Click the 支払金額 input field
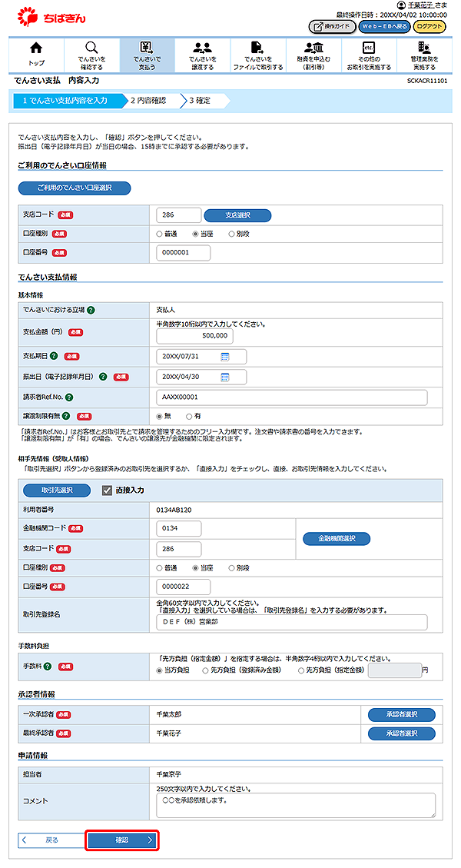Screen dimensions: 461x868 point(194,336)
